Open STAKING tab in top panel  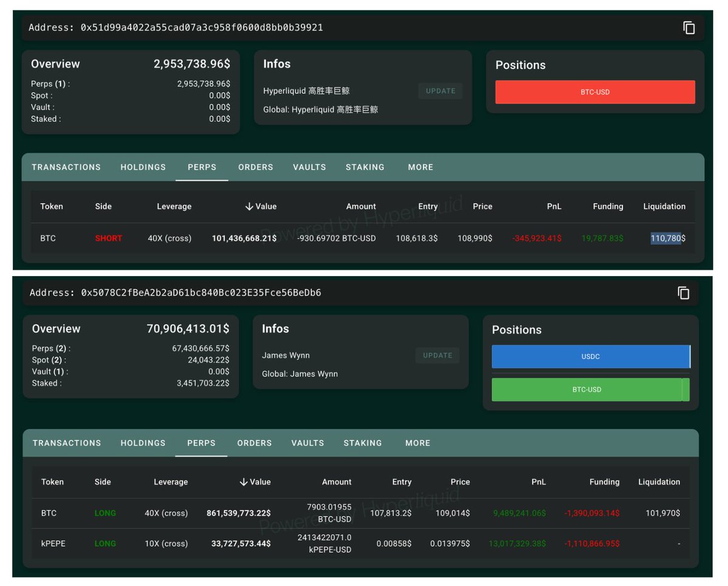tap(365, 167)
